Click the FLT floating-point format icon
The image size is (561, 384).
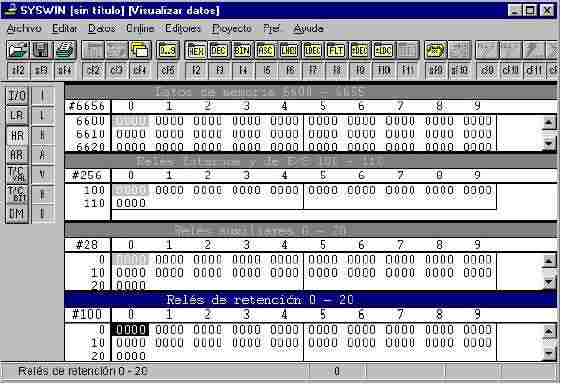coord(336,50)
